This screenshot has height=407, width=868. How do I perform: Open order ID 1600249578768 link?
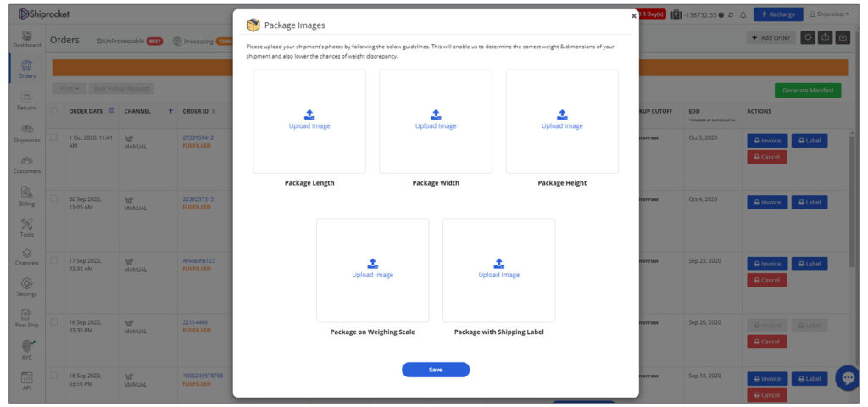coord(203,376)
